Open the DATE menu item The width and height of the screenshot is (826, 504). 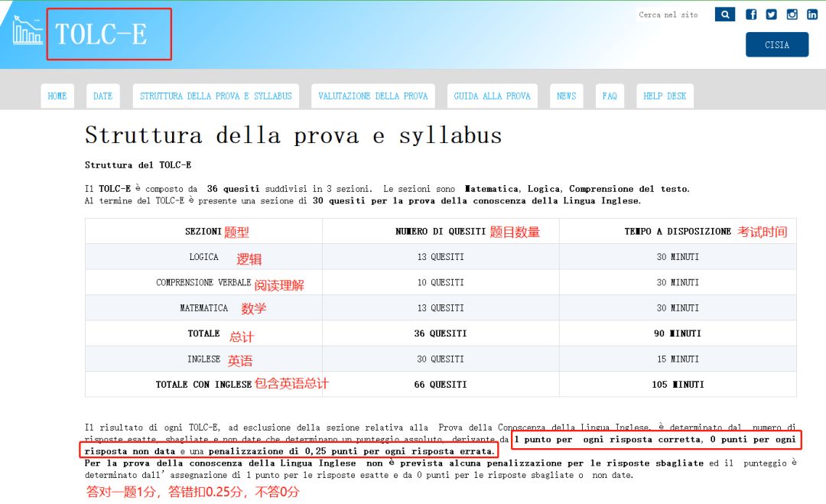point(102,96)
